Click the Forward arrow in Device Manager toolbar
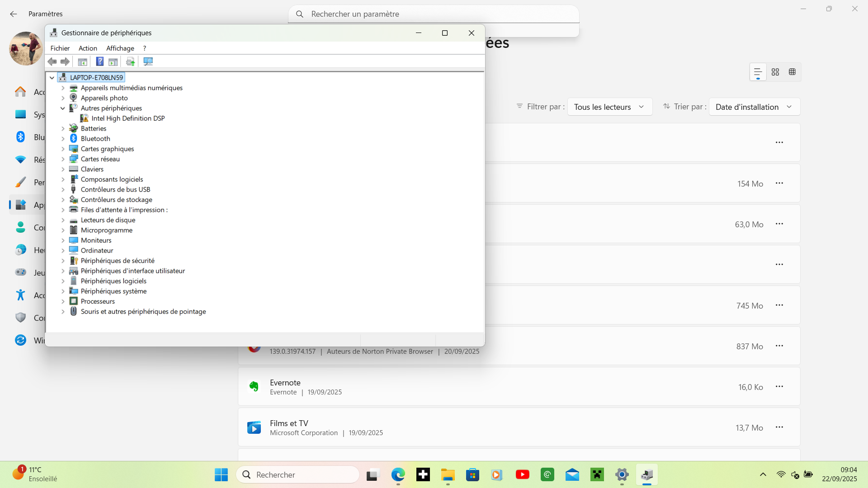 pos(65,61)
